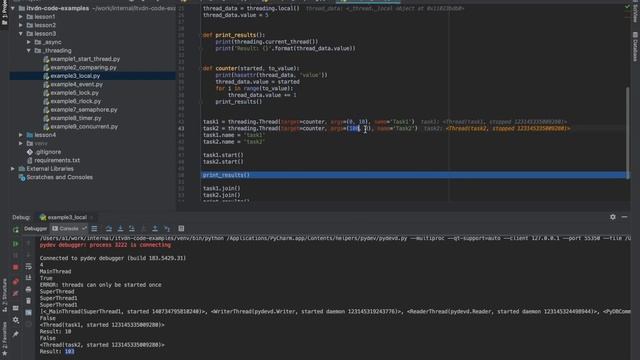Click the 'def print_results():' line

point(234,35)
